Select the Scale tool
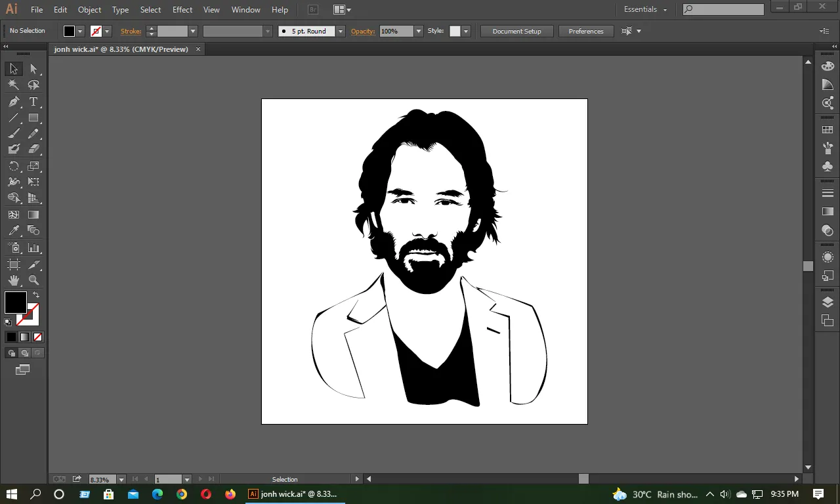 33,166
